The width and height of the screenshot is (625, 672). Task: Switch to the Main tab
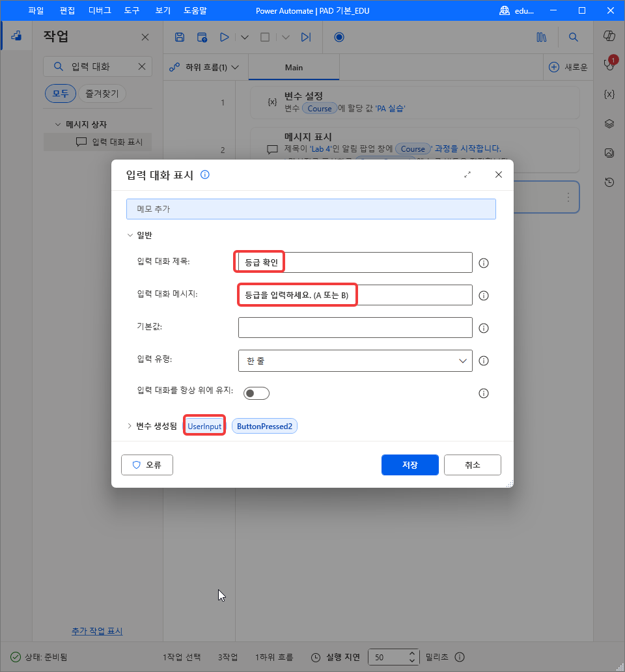(x=294, y=67)
